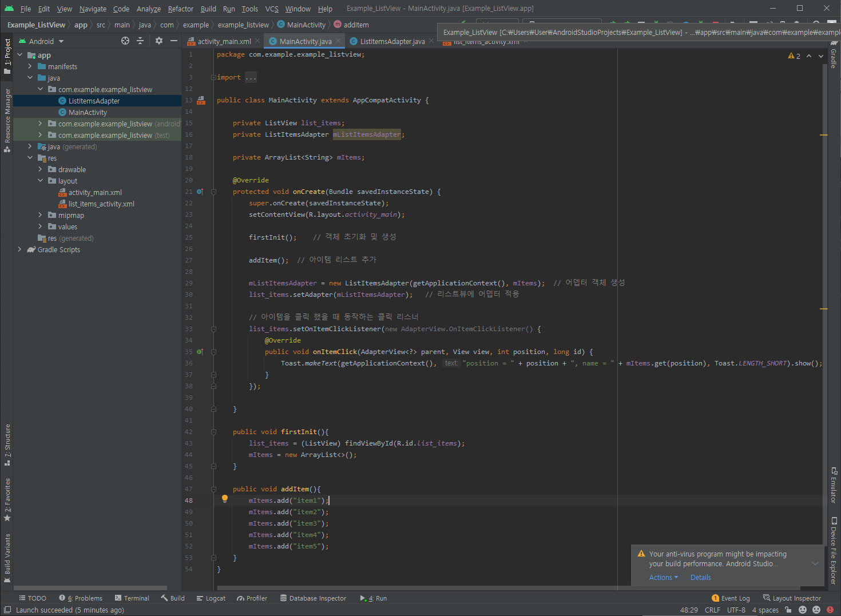The width and height of the screenshot is (841, 616).
Task: Fold the setOnItemClickListener block at line 33
Action: [x=213, y=329]
